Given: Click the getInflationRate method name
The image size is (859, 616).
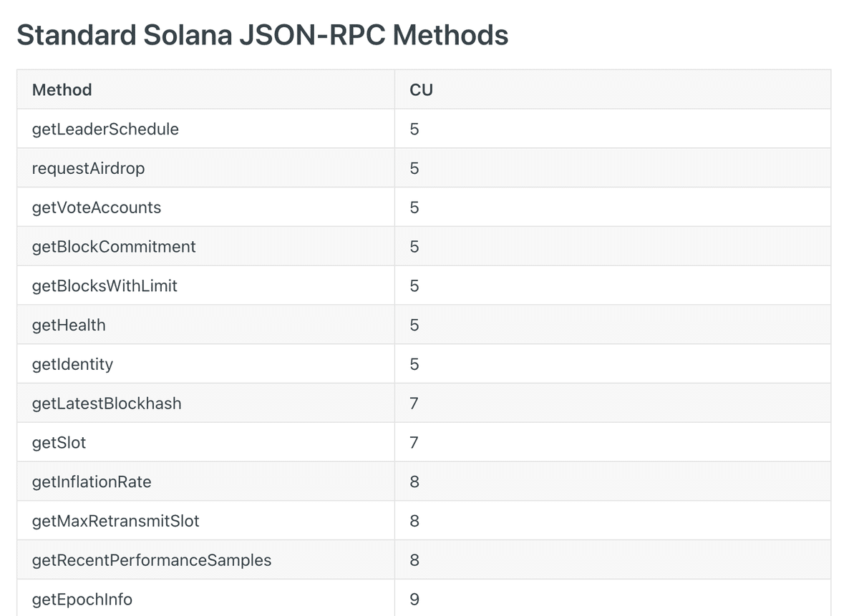Looking at the screenshot, I should click(92, 481).
